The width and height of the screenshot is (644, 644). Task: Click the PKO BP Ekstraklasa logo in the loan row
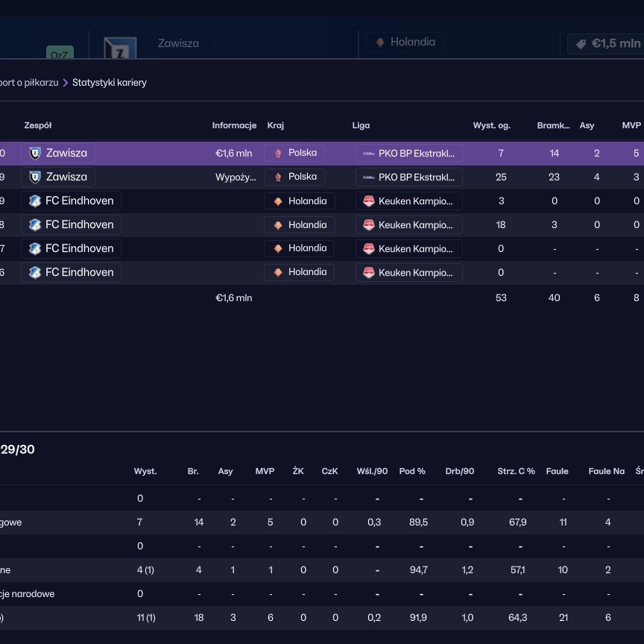368,177
